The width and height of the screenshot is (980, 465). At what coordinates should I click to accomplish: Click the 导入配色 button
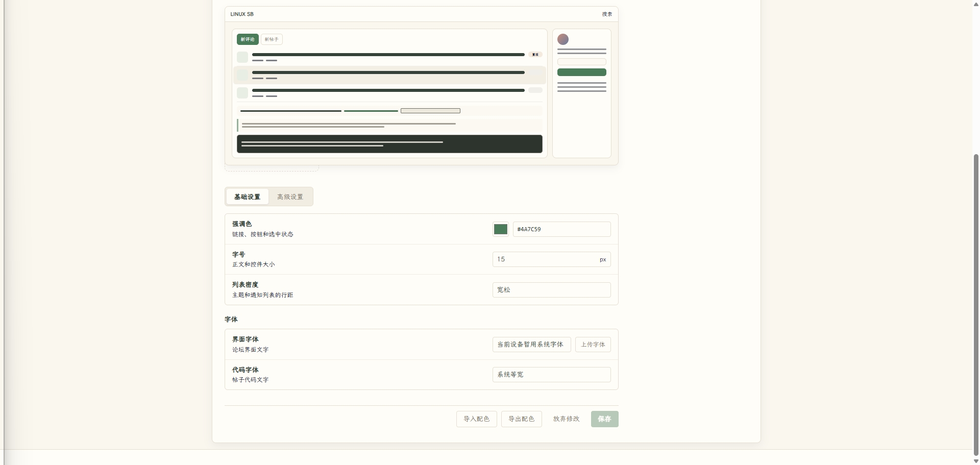477,419
